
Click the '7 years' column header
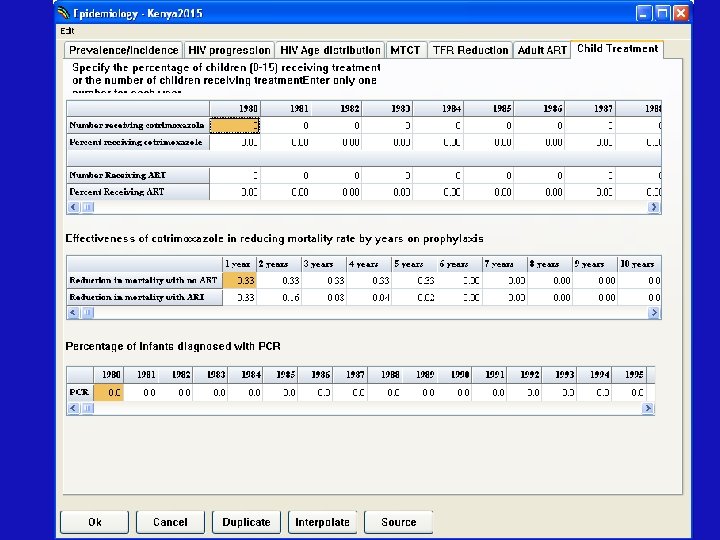(504, 264)
